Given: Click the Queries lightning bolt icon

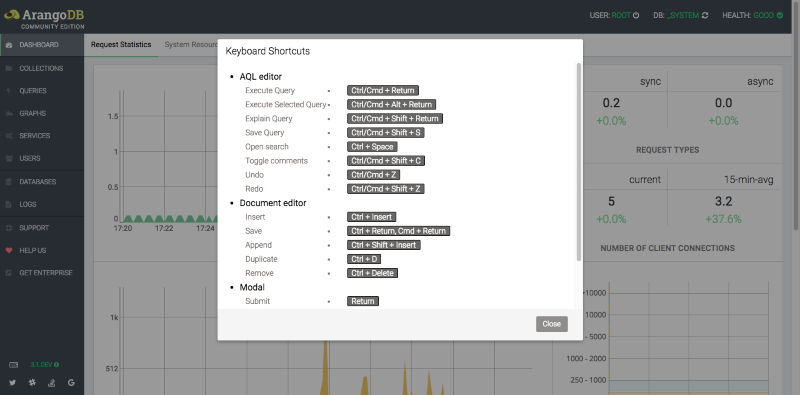Looking at the screenshot, I should (x=9, y=91).
